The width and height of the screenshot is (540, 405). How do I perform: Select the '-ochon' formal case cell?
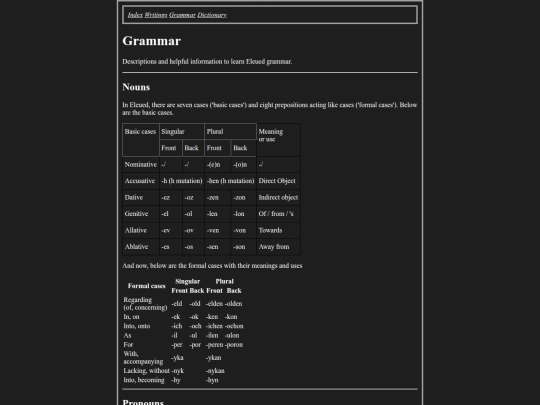click(x=234, y=326)
